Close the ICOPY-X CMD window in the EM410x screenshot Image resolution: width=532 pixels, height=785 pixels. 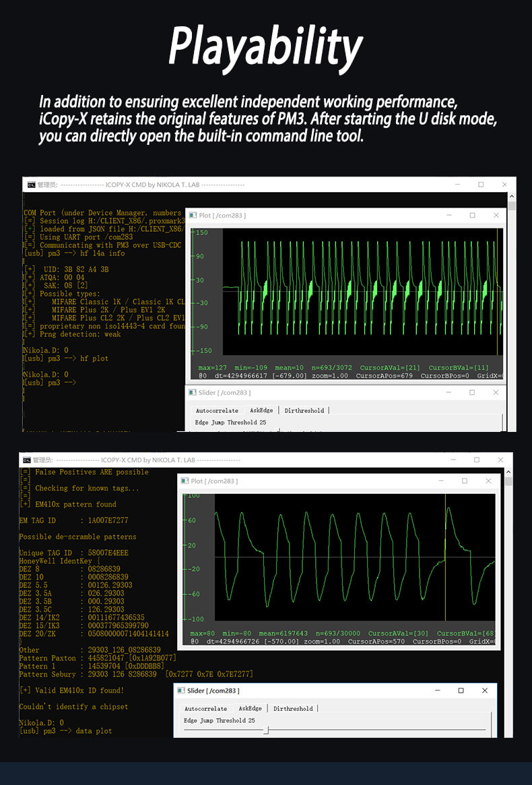pyautogui.click(x=500, y=460)
